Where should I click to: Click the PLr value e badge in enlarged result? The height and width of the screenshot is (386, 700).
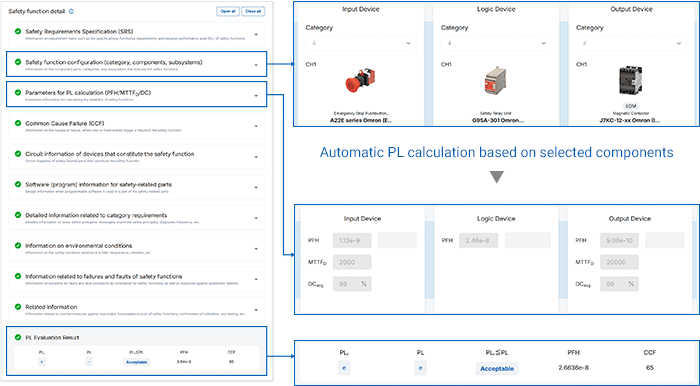tap(344, 368)
